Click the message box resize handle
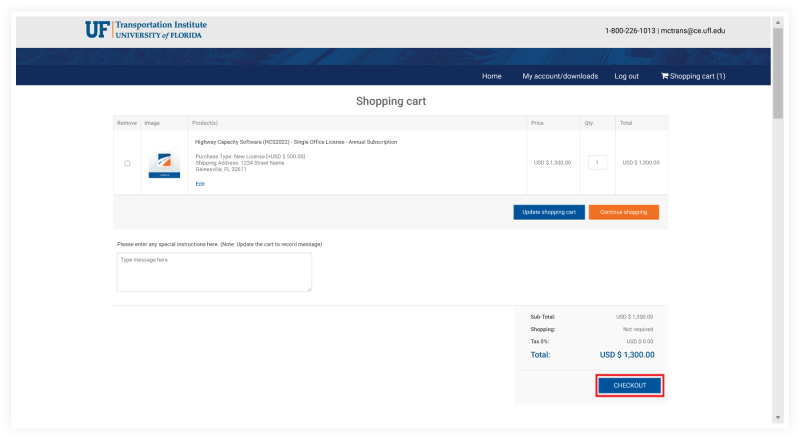800x440 pixels. [309, 289]
